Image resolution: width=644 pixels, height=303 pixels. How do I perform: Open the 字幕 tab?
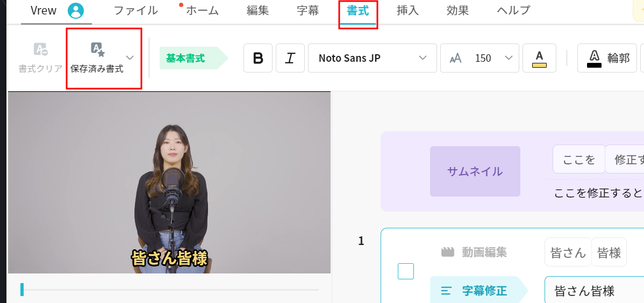tap(307, 11)
